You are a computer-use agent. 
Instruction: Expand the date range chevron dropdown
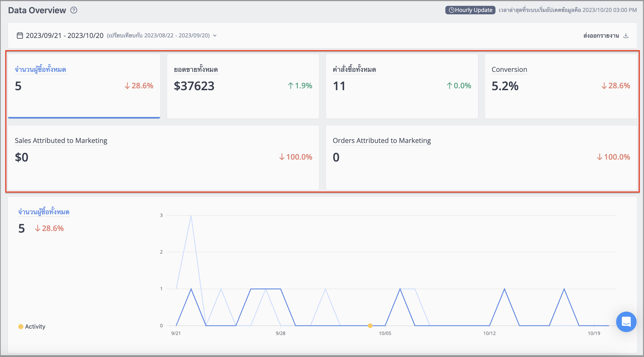pyautogui.click(x=215, y=36)
